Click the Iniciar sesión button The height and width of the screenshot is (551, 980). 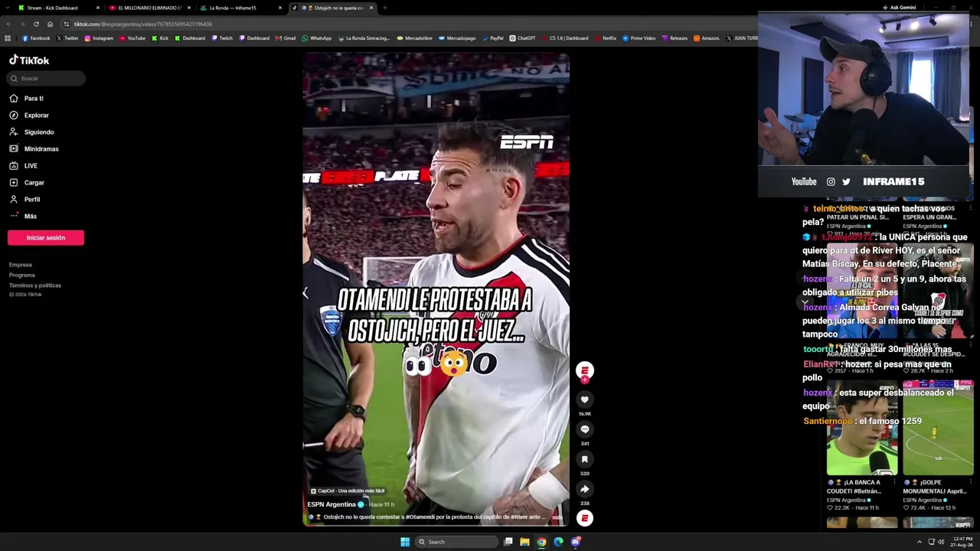tap(46, 238)
